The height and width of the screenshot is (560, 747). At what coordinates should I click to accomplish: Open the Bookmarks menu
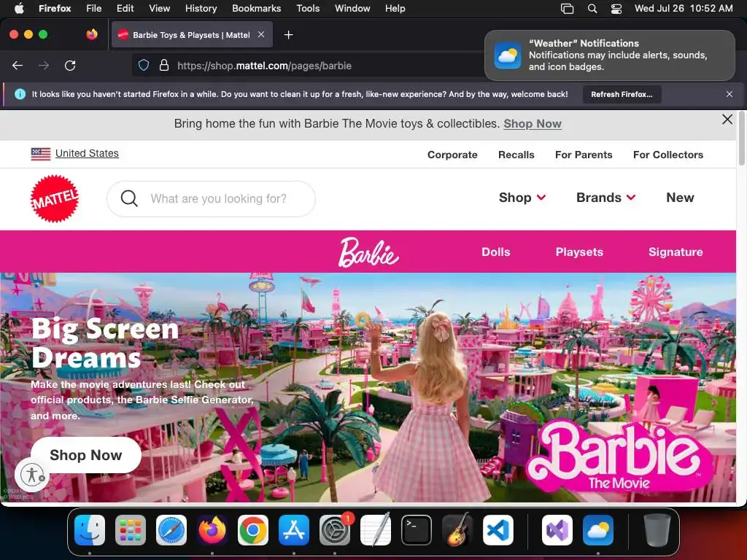pos(256,9)
